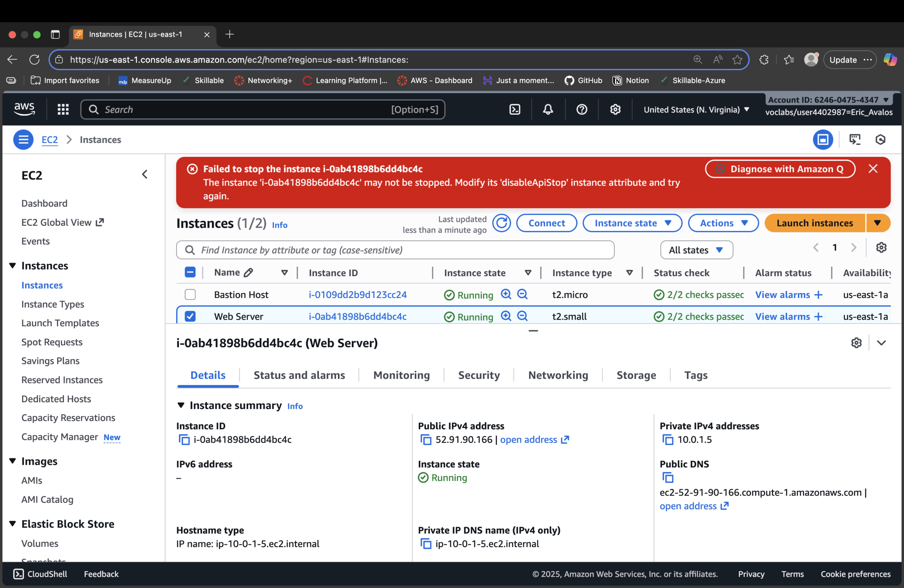Screen dimensions: 904x588
Task: Open the AWS services grid menu
Action: pos(63,109)
